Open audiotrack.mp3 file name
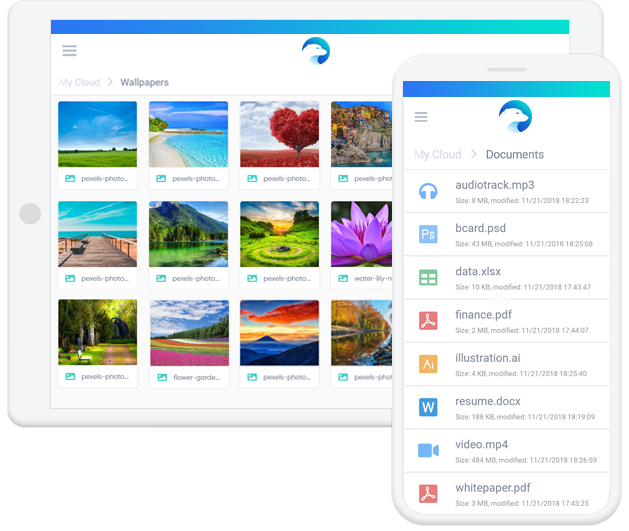 point(495,185)
